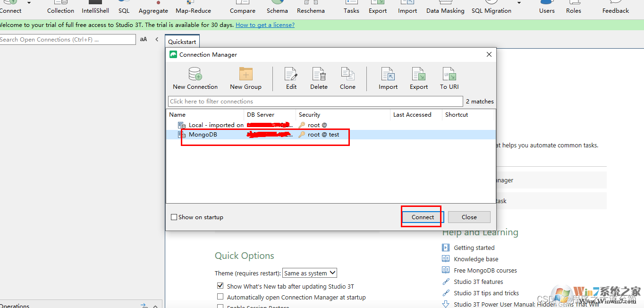The image size is (644, 308).
Task: Click the New Group folder icon
Action: [x=246, y=75]
